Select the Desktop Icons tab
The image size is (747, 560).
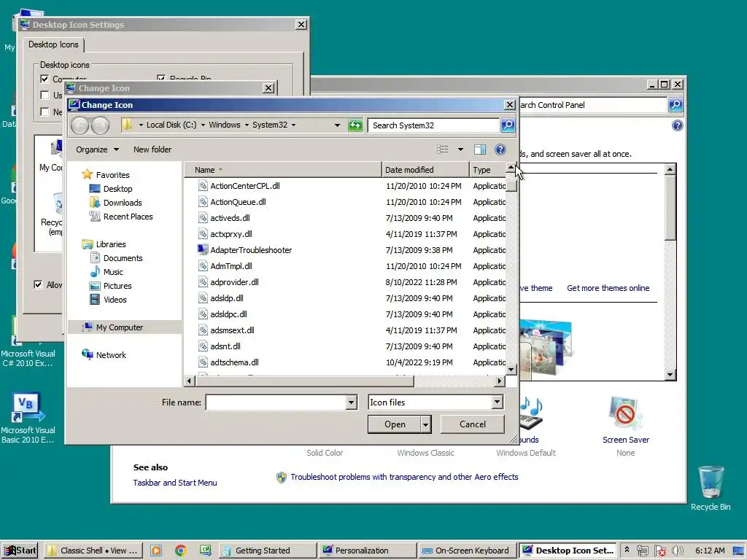tap(53, 44)
